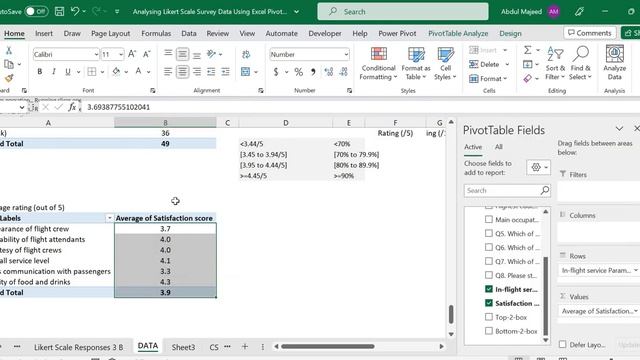Open Average of Satisfaction value field dropdown
This screenshot has height=360, width=640.
pyautogui.click(x=636, y=311)
